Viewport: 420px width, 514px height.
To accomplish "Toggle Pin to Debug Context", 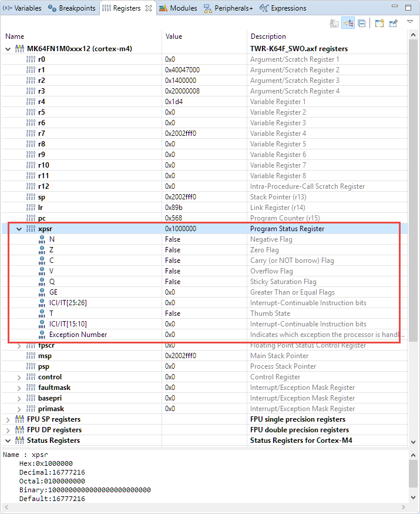I will [x=394, y=24].
